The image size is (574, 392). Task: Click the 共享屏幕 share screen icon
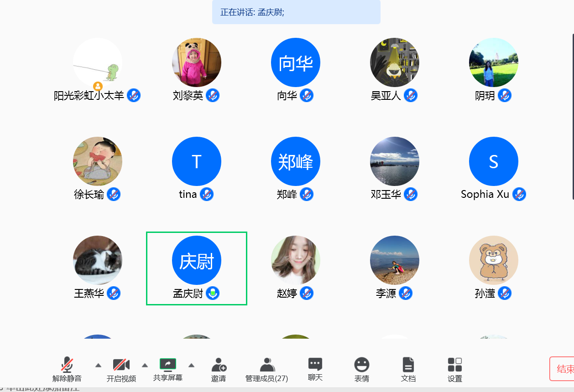tap(167, 364)
